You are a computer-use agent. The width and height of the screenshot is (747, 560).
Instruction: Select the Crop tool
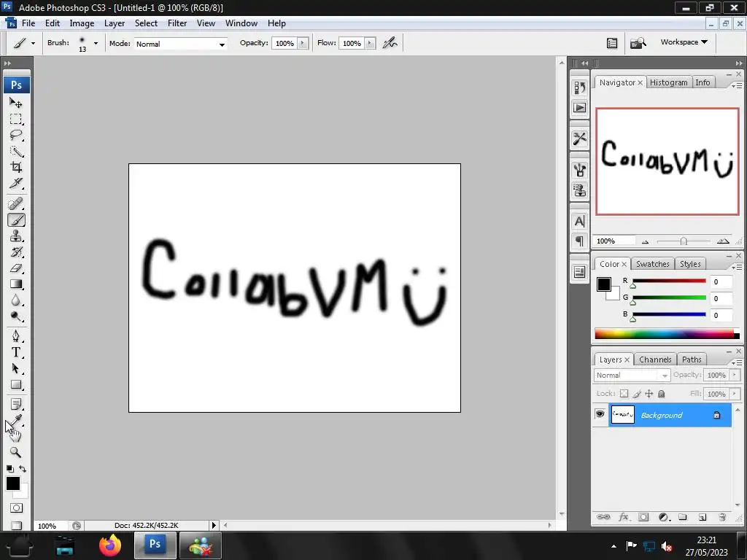point(16,167)
